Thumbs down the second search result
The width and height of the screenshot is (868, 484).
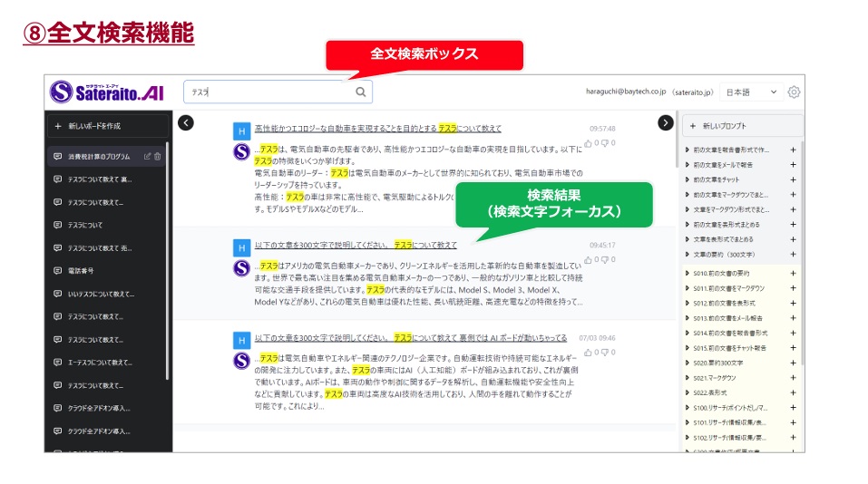(x=605, y=260)
